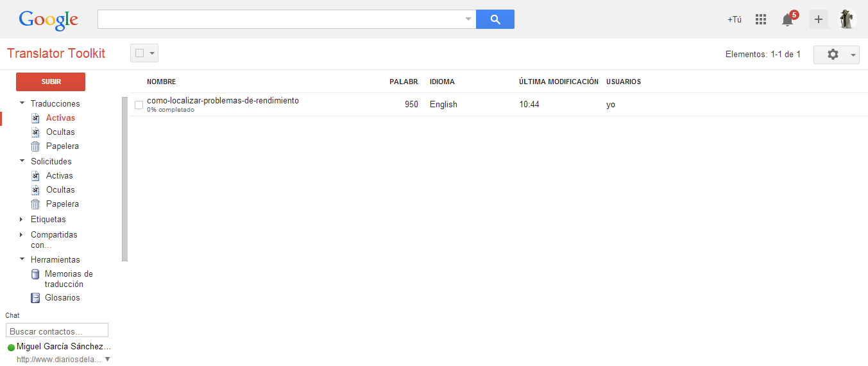Tick the select-all checkbox in toolbar
This screenshot has width=868, height=366.
coord(139,53)
